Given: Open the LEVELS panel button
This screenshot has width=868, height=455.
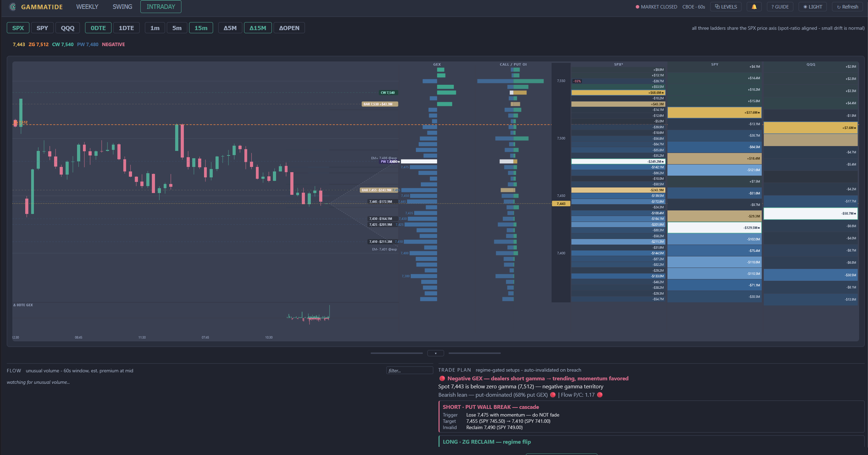Looking at the screenshot, I should click(x=726, y=7).
